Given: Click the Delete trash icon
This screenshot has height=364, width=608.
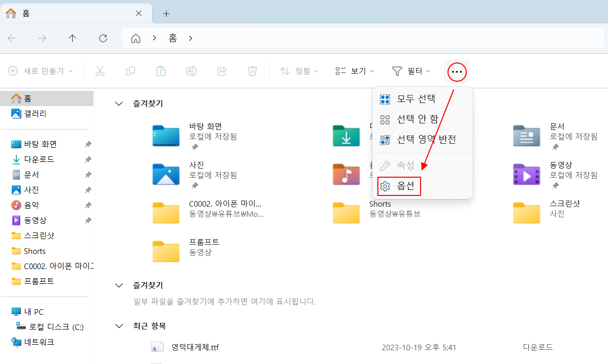Looking at the screenshot, I should coord(252,71).
